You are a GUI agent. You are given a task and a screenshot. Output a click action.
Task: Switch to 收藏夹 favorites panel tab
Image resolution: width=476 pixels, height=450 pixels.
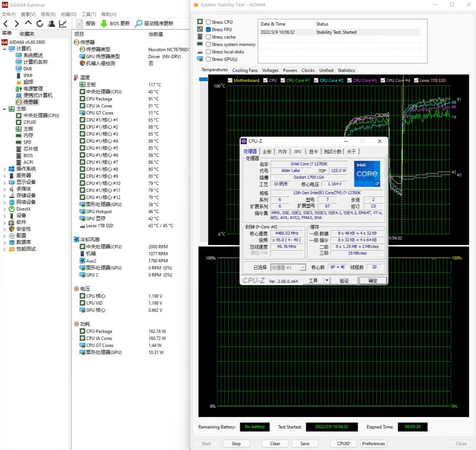[x=27, y=34]
